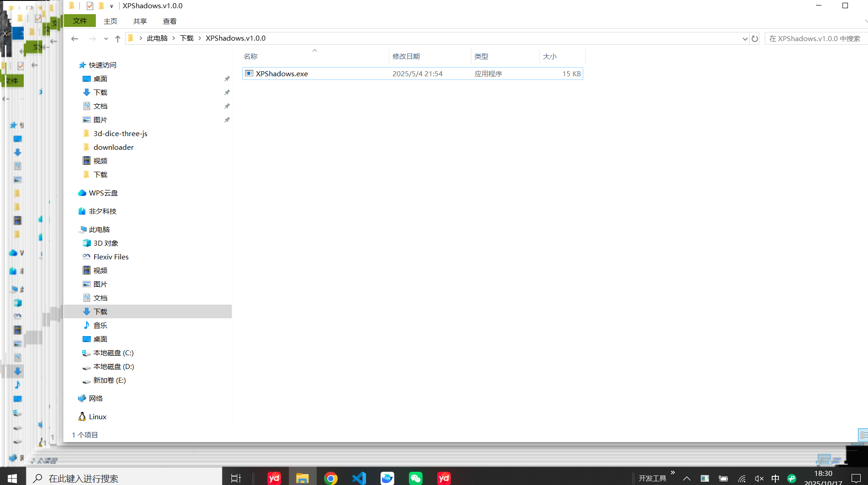Click 下载 in the address breadcrumb
The width and height of the screenshot is (868, 485).
pyautogui.click(x=187, y=38)
